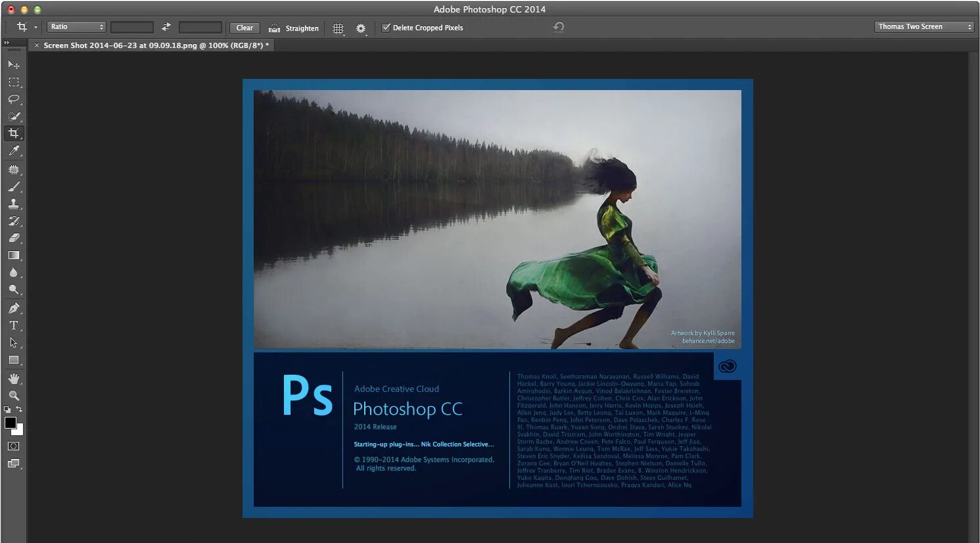The image size is (980, 543).
Task: Open Crop tool preset picker
Action: pyautogui.click(x=26, y=27)
